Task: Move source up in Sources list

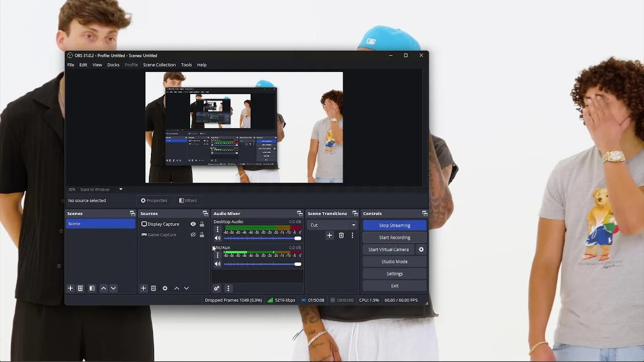Action: coord(177,288)
